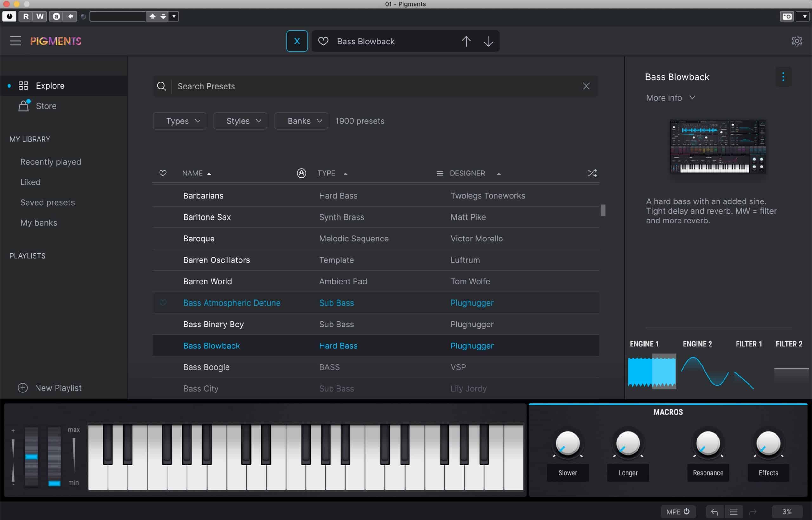812x520 pixels.
Task: Sort presets by the DESIGNER column
Action: pos(475,173)
